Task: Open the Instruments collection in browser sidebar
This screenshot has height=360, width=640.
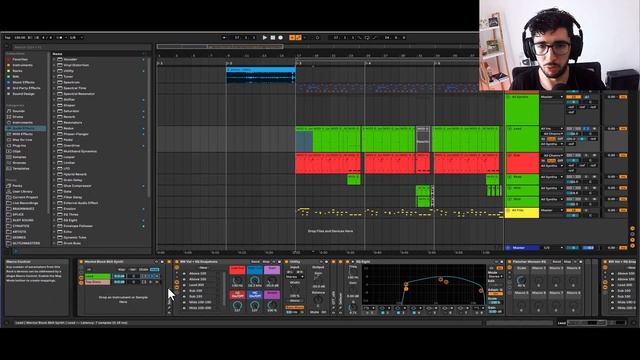Action: (22, 65)
